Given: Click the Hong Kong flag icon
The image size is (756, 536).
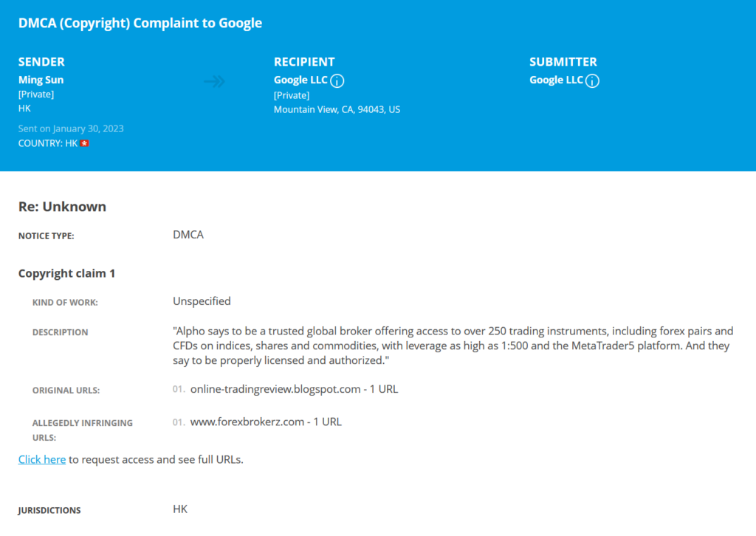Looking at the screenshot, I should (85, 143).
